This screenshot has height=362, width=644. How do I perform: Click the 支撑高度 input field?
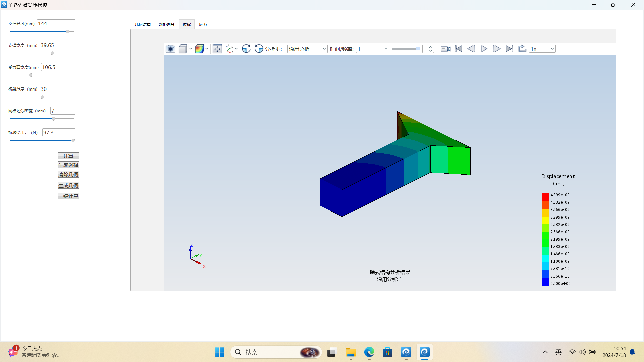click(56, 23)
